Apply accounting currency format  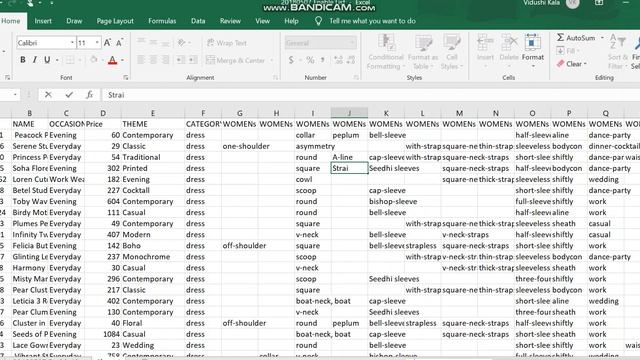pyautogui.click(x=291, y=60)
